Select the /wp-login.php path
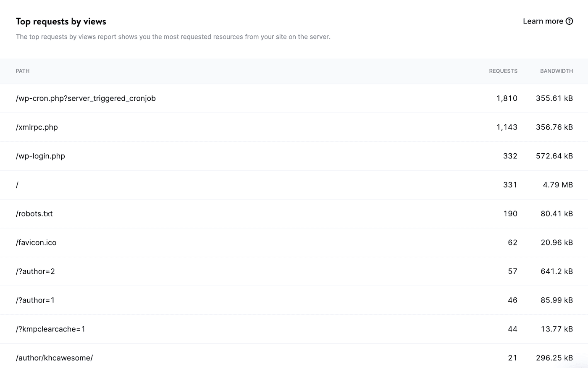The height and width of the screenshot is (368, 588). point(40,156)
